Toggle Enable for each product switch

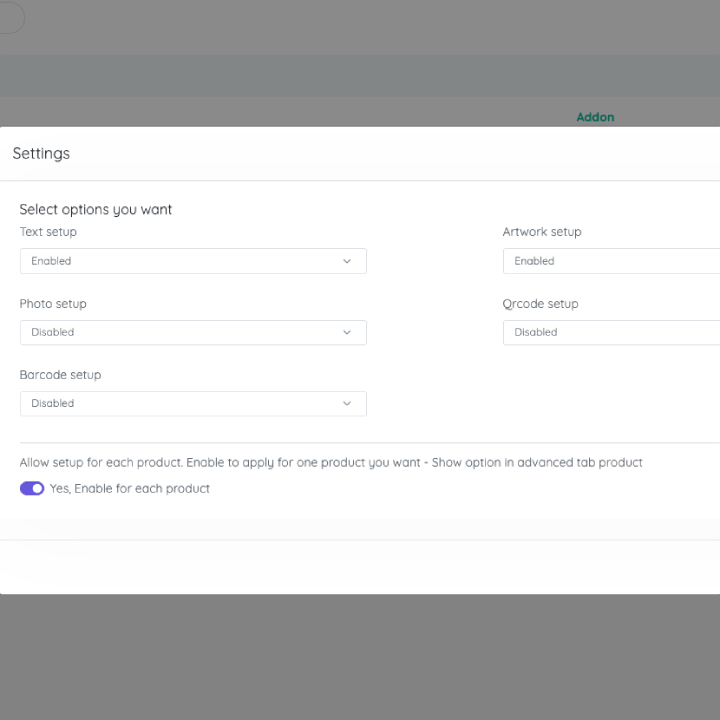click(x=32, y=489)
